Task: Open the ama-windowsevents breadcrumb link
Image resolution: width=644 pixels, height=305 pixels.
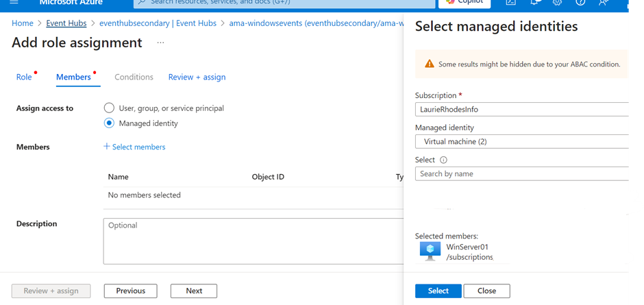Action: coord(317,23)
